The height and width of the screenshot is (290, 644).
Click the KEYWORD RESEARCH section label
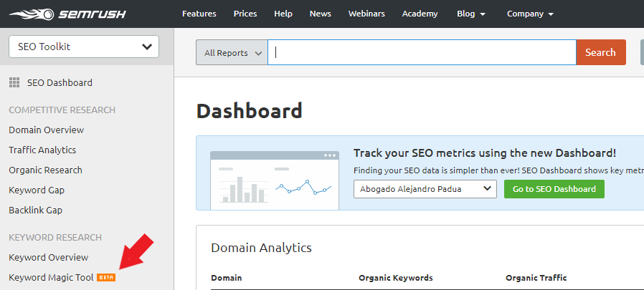coord(55,238)
